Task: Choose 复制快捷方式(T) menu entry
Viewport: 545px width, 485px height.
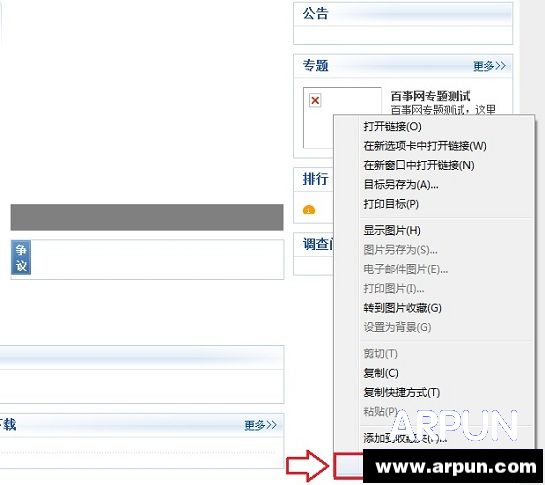Action: (x=402, y=393)
